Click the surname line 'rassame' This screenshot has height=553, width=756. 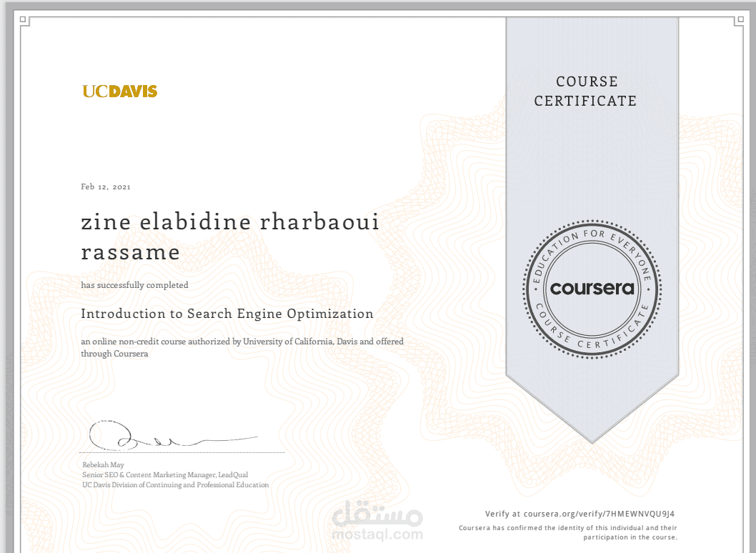click(x=130, y=252)
